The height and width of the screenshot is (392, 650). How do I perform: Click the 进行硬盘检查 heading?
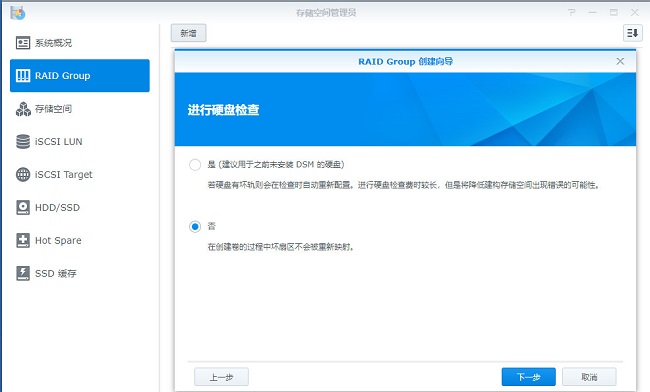click(223, 110)
